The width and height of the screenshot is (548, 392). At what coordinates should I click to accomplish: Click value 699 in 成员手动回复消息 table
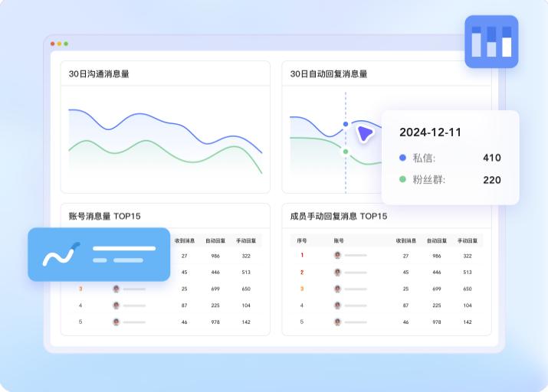tap(437, 289)
